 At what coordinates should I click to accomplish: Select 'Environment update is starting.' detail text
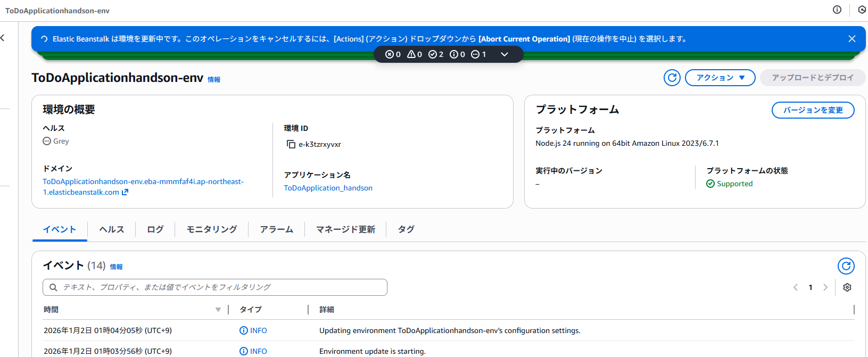pyautogui.click(x=373, y=351)
